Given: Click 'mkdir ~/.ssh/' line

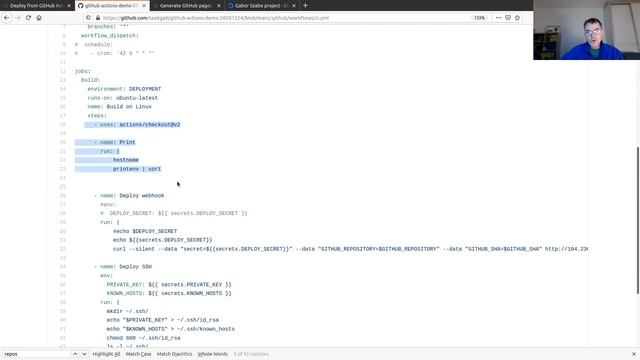Looking at the screenshot, I should (127, 311).
